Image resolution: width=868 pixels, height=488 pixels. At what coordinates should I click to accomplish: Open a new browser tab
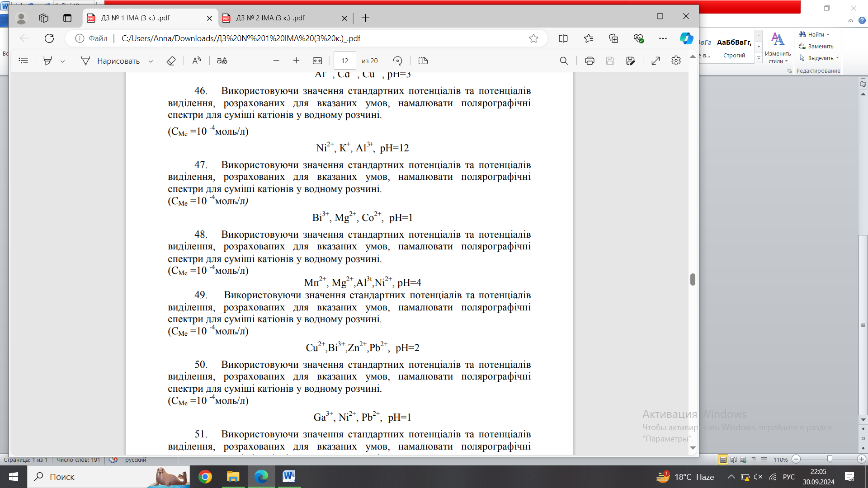click(365, 18)
